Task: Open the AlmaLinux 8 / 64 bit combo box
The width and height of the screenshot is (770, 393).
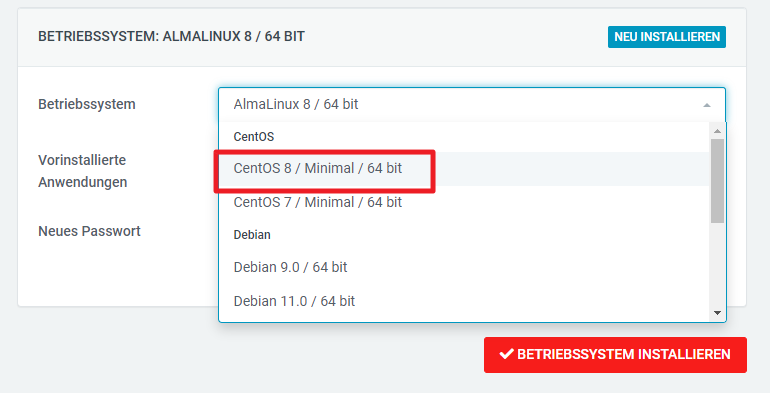Action: click(x=472, y=105)
